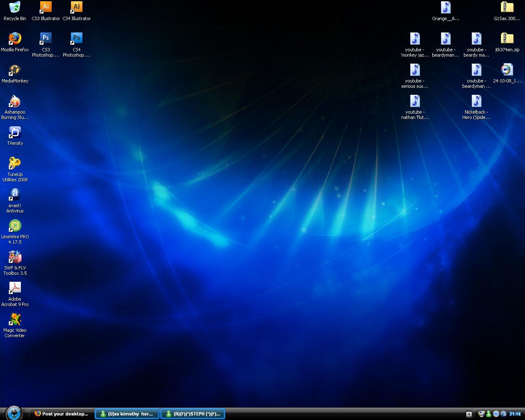Open the Mozilla Firefox desktop shortcut

click(15, 42)
